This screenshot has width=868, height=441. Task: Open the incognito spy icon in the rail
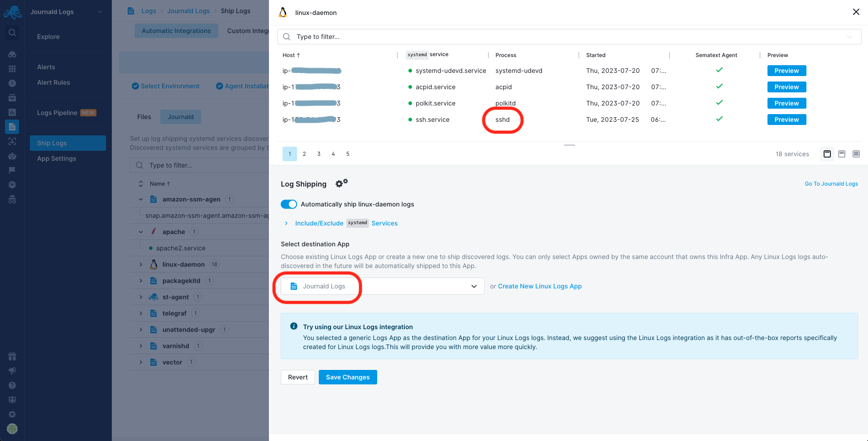pyautogui.click(x=12, y=199)
